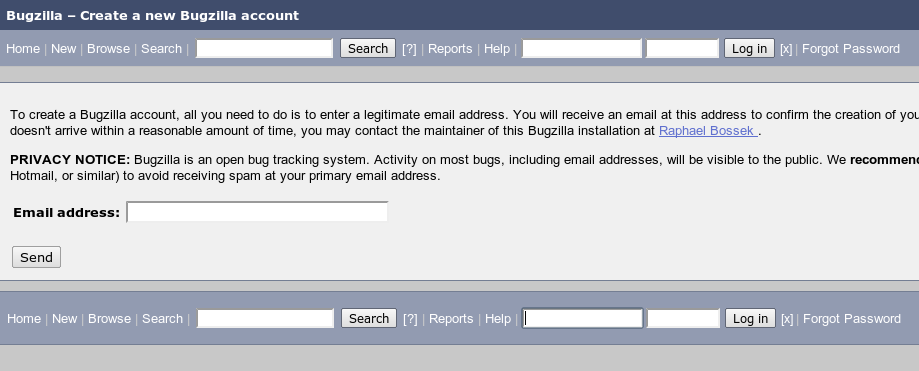Screen dimensions: 919x371
Task: Click the top Search button
Action: (x=368, y=48)
